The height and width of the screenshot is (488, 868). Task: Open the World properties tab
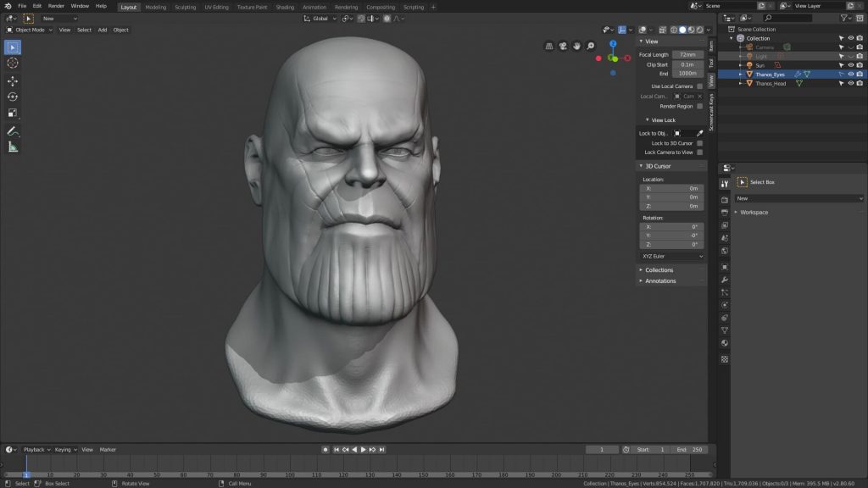(x=725, y=251)
